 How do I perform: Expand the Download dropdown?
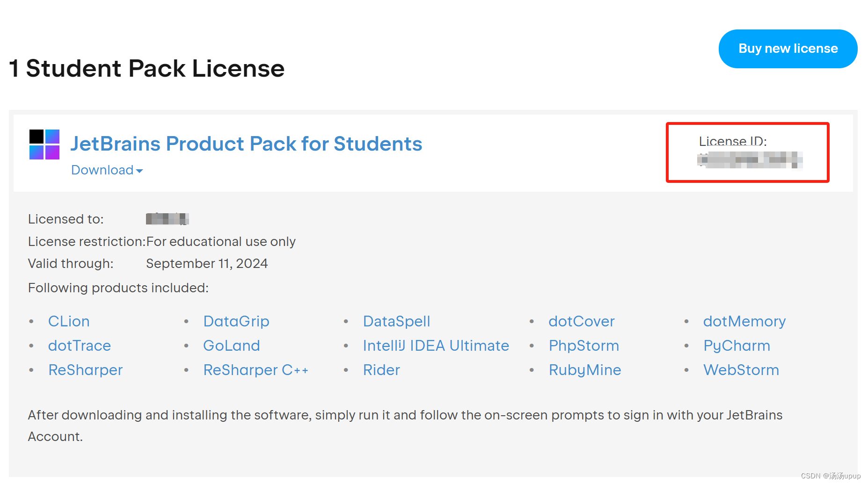pos(107,170)
